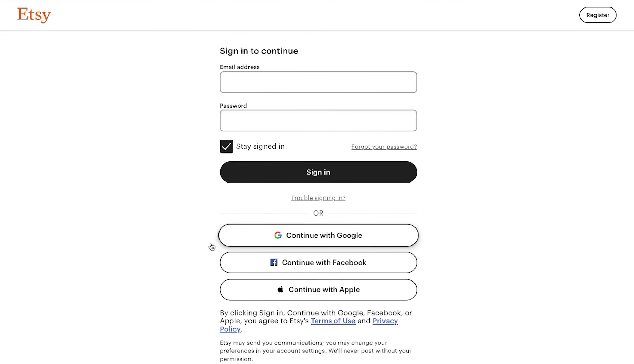Click the Stay signed in label
The height and width of the screenshot is (364, 634).
click(x=260, y=146)
